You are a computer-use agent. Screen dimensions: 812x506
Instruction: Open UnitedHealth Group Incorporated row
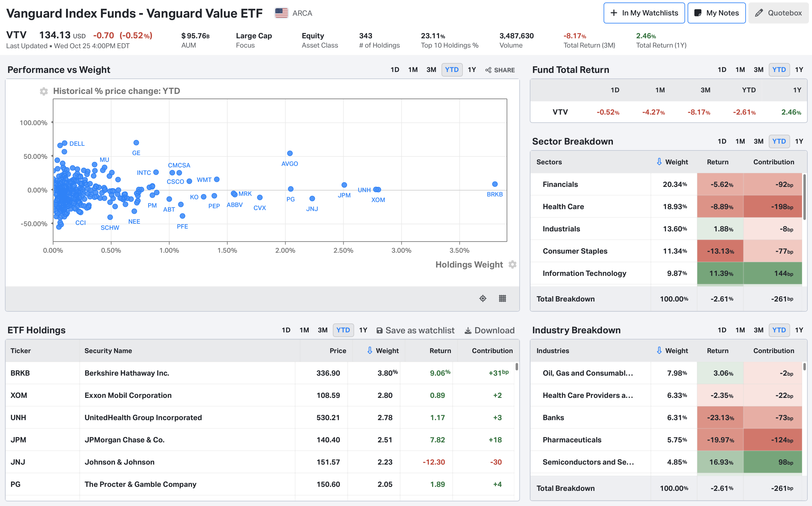[260, 417]
